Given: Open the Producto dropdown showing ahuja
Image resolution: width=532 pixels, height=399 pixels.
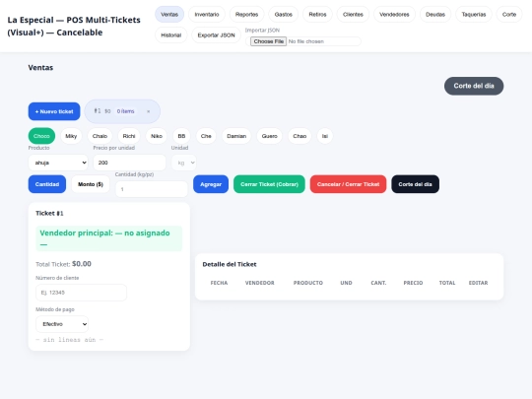Looking at the screenshot, I should pyautogui.click(x=58, y=163).
